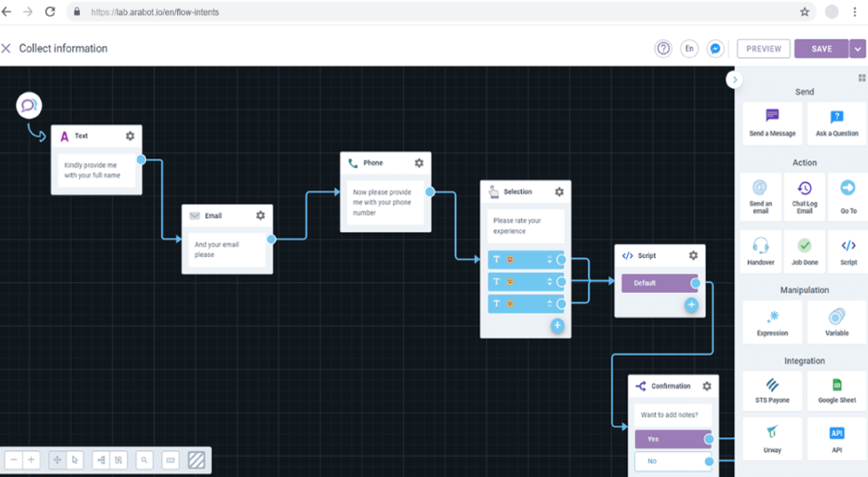Choose the Chat Log Email action
The height and width of the screenshot is (477, 868).
coord(804,197)
